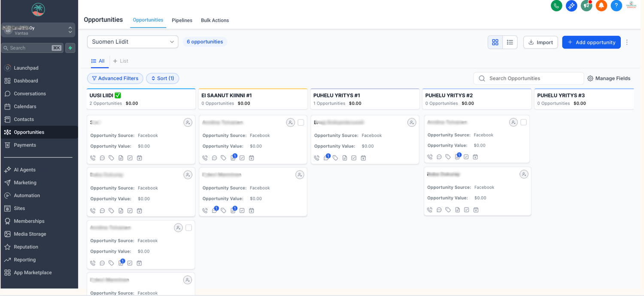Open the Suomen Liidit pipeline dropdown

(x=133, y=42)
